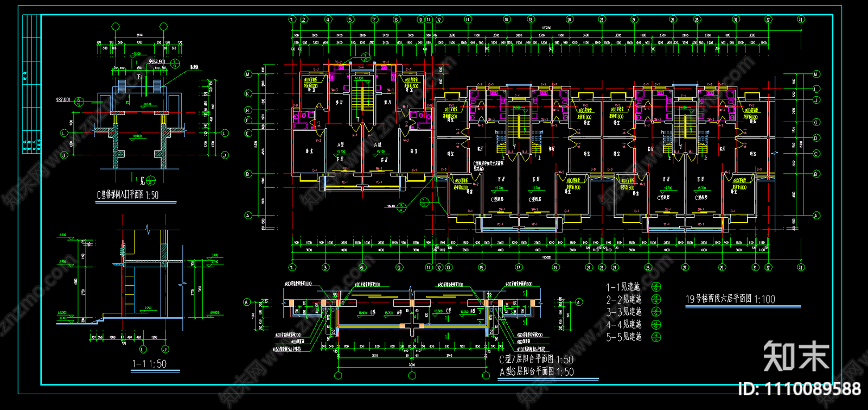
Task: Select top-row grid axis bubble 7
Action: [374, 20]
